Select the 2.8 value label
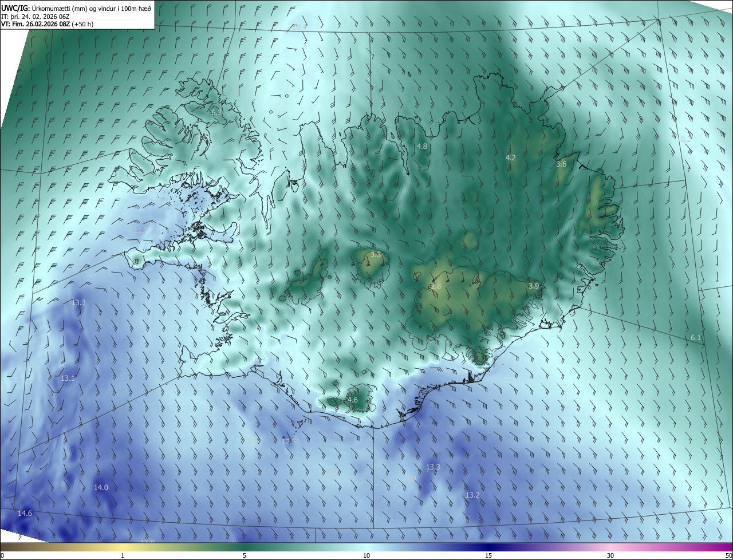Image resolution: width=733 pixels, height=560 pixels. [436, 286]
